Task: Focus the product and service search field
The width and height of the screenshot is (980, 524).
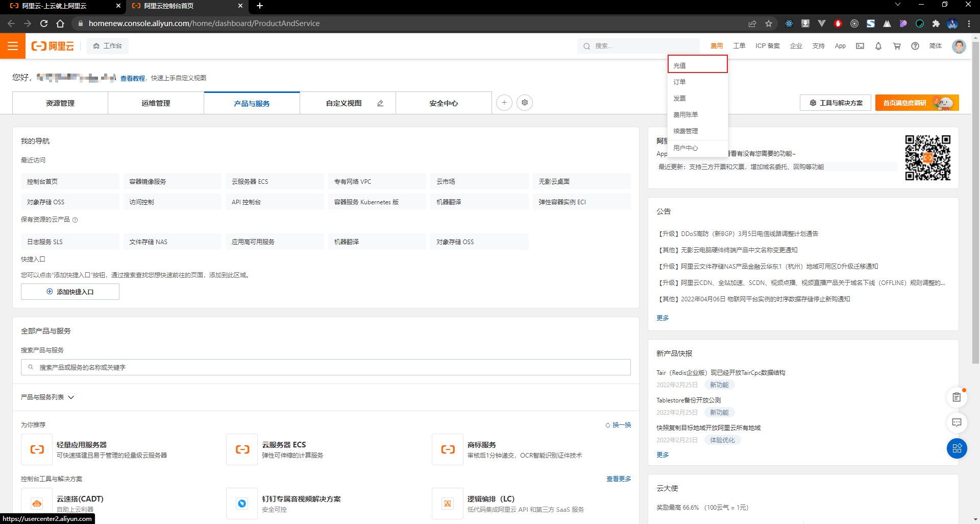Action: (326, 367)
